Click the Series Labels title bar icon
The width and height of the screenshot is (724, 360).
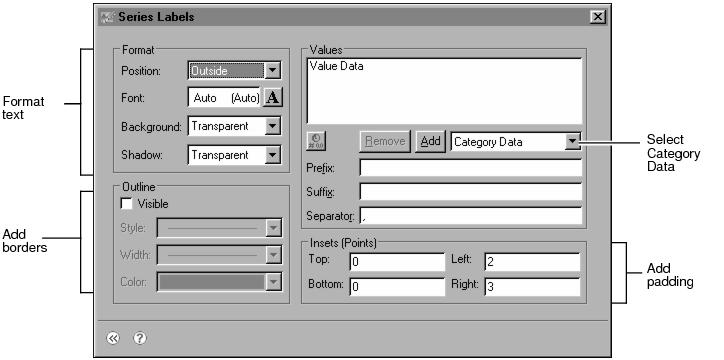pyautogui.click(x=108, y=17)
